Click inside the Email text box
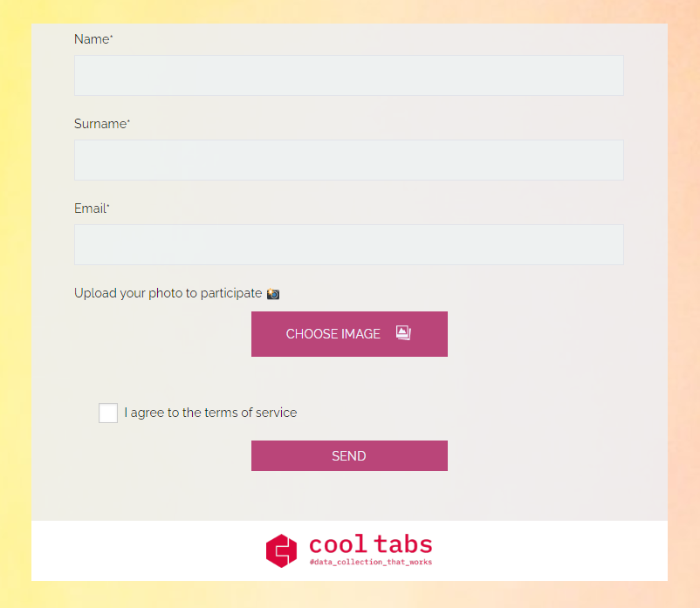The width and height of the screenshot is (700, 608). click(x=349, y=244)
